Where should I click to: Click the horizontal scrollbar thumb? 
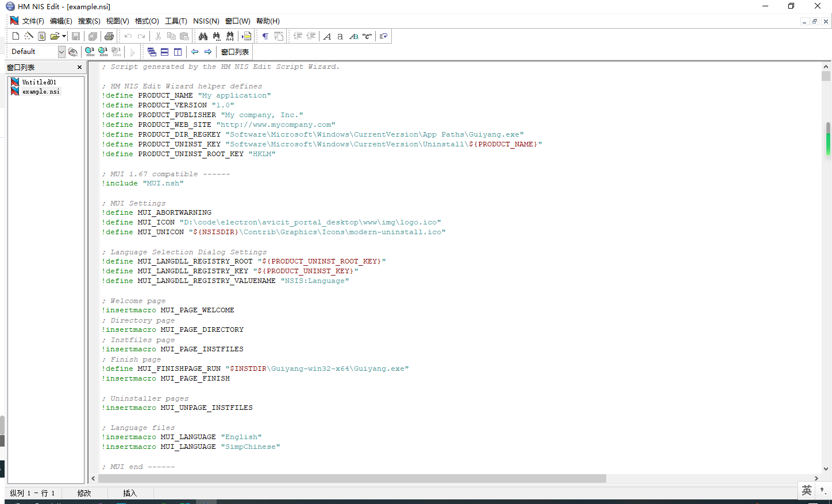[352, 478]
